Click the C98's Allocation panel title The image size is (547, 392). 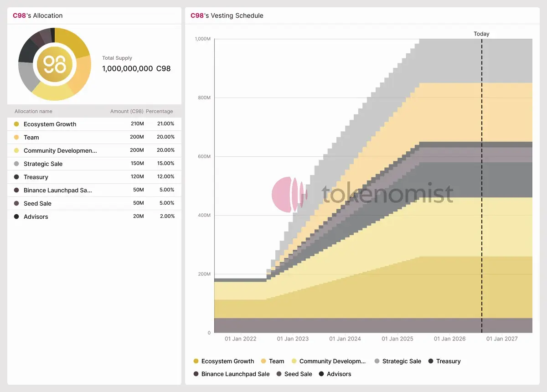(38, 15)
